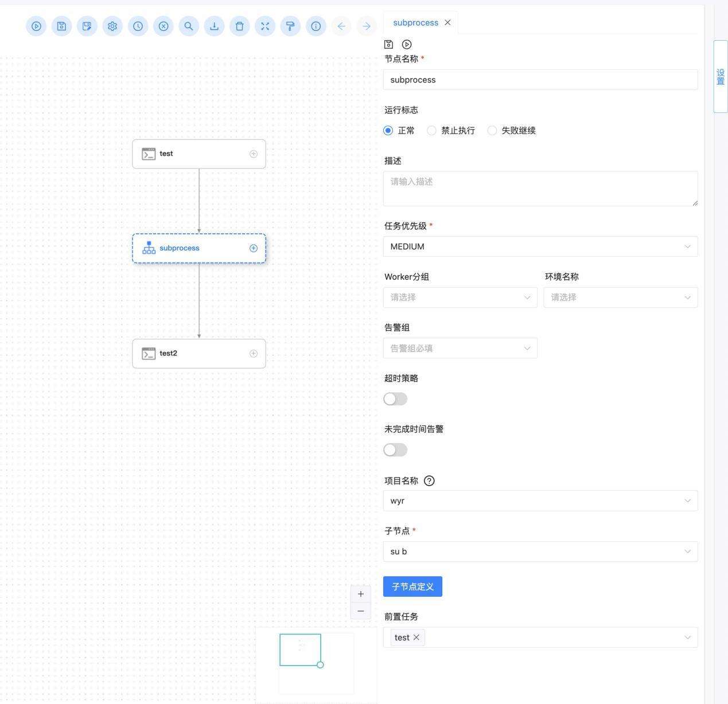Auto-format the DAG layout with the brush icon
Screen dimensions: 728x704
(x=290, y=26)
